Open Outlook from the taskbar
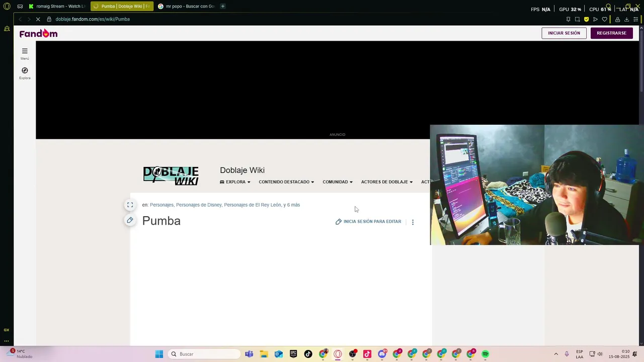The width and height of the screenshot is (644, 362). [279, 354]
